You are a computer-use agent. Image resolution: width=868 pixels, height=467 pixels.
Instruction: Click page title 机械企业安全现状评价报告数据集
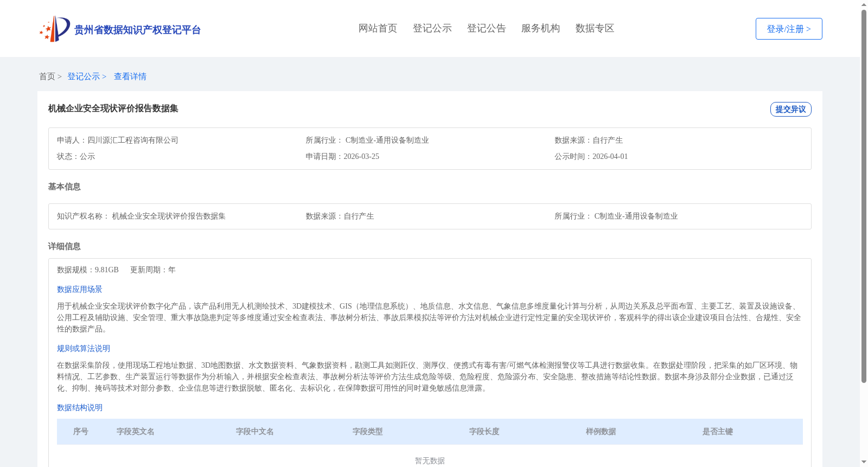113,108
